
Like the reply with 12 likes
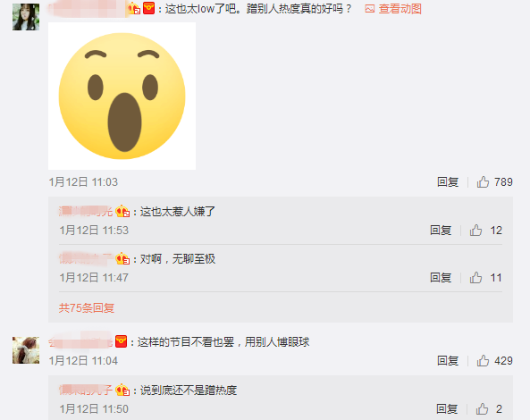475,230
